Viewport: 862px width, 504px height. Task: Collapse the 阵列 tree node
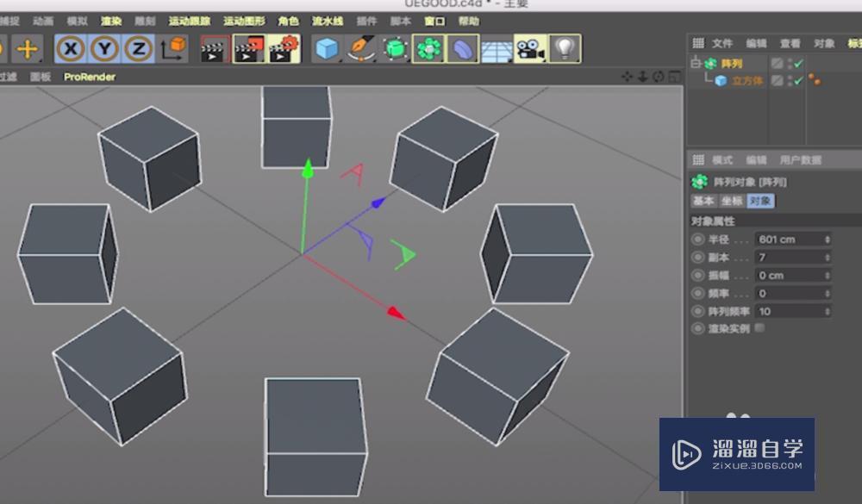696,62
